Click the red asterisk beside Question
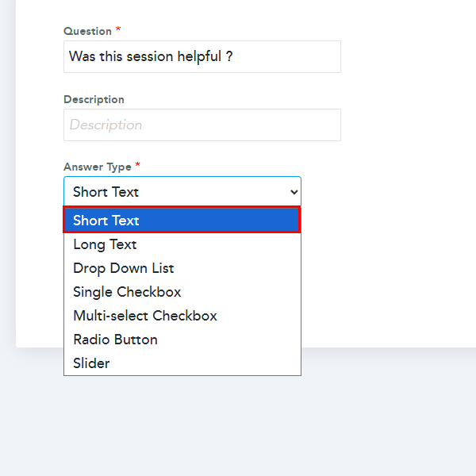The image size is (476, 476). click(118, 30)
